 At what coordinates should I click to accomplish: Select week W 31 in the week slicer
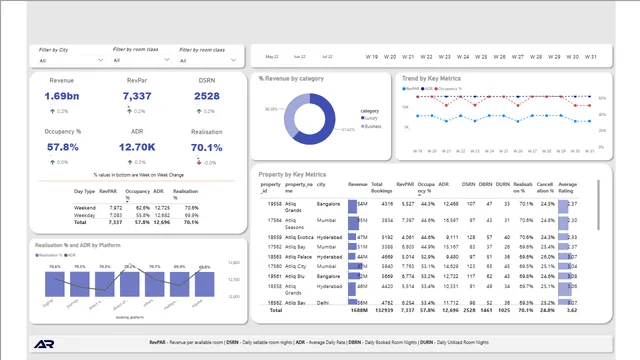[591, 57]
